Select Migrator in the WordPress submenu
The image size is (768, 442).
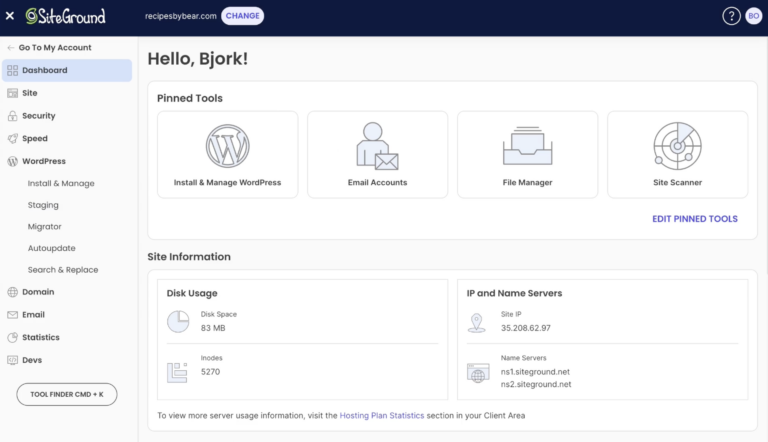tap(45, 227)
